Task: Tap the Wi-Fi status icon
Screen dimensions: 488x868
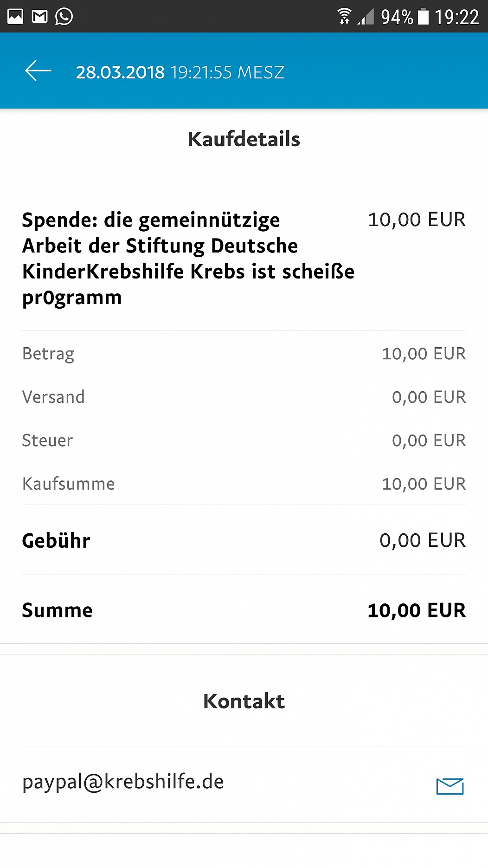Action: (344, 16)
